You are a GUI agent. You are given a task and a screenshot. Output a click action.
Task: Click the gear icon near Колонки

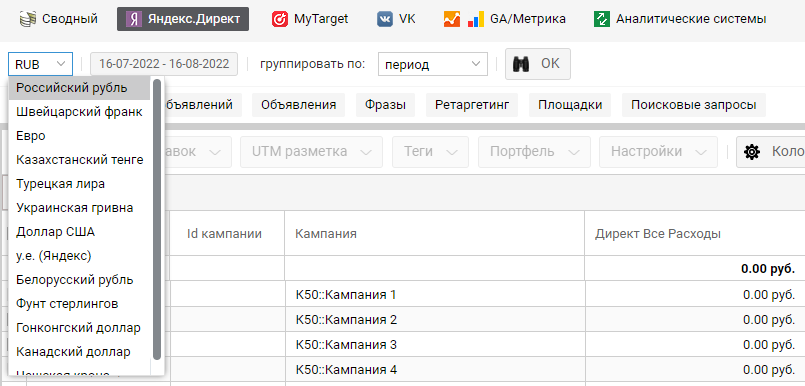click(x=752, y=152)
